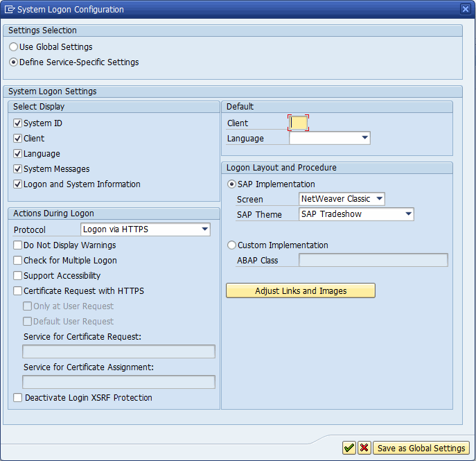The image size is (476, 461).
Task: Expand the default Language dropdown
Action: 364,138
